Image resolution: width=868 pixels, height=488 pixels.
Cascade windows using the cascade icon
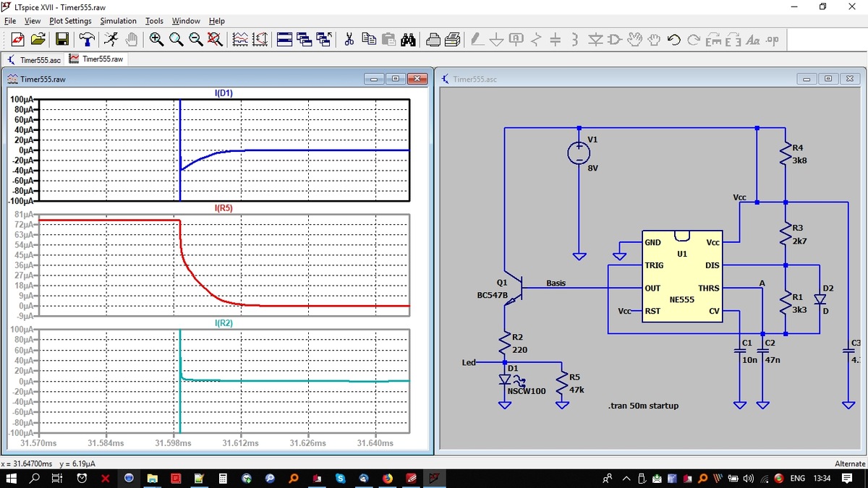(x=304, y=39)
